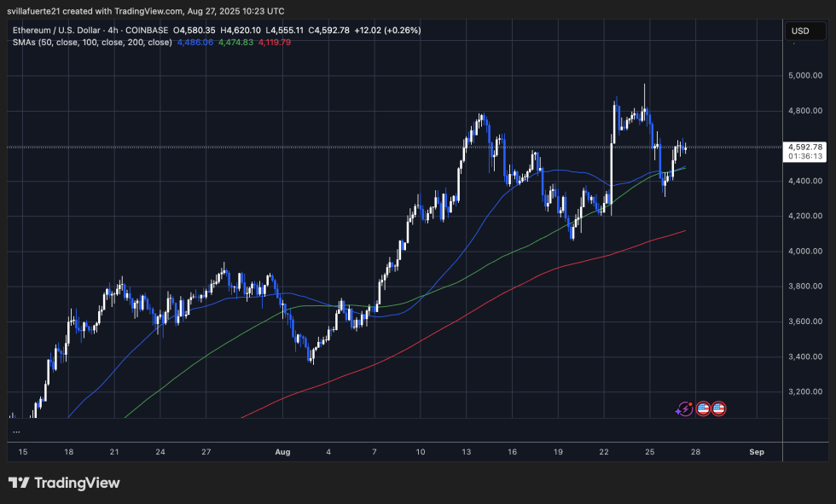This screenshot has width=836, height=504.
Task: Click the Sep label on time axis
Action: click(756, 452)
